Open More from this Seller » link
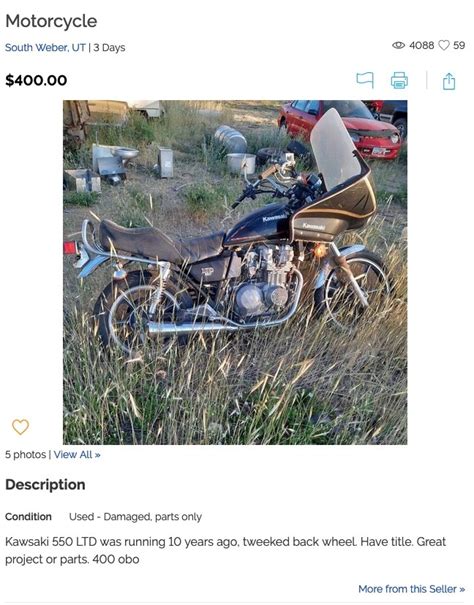This screenshot has height=605, width=474. pyautogui.click(x=411, y=589)
